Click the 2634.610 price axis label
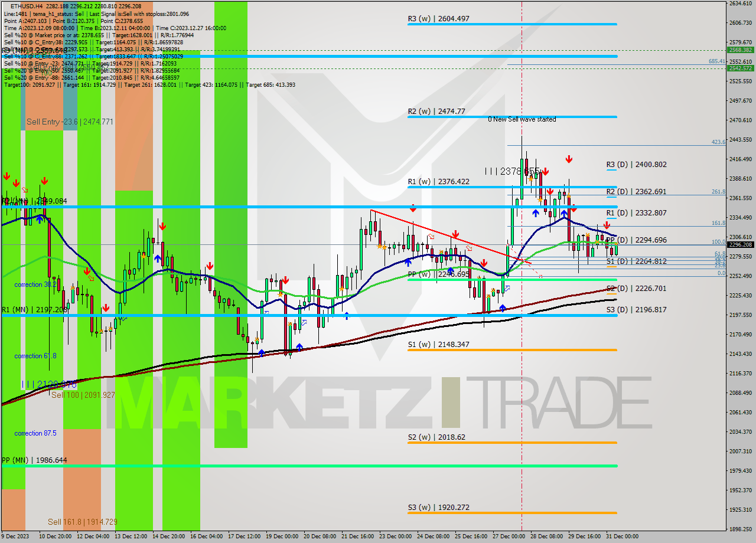The width and height of the screenshot is (756, 543). tap(740, 4)
